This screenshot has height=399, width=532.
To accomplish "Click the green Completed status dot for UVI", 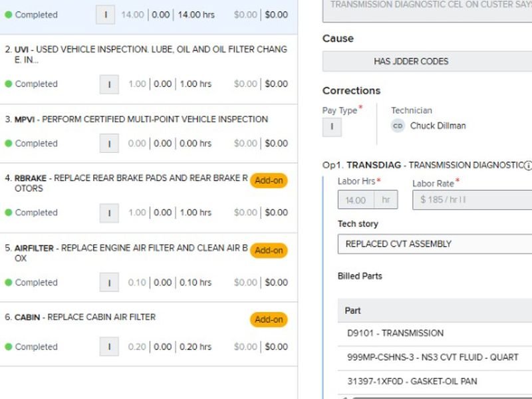I will coord(9,84).
